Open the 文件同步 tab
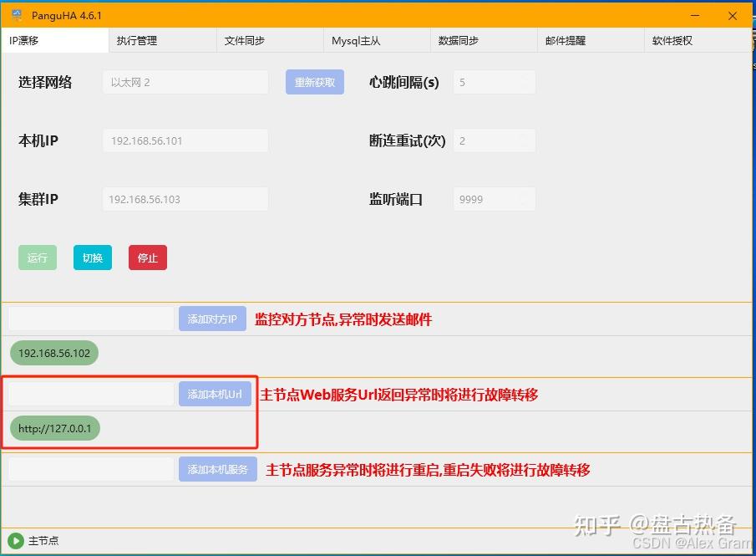The width and height of the screenshot is (756, 556). coord(245,40)
